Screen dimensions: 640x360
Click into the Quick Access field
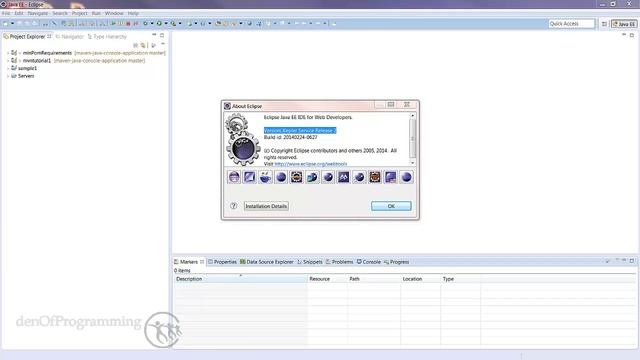click(x=571, y=24)
